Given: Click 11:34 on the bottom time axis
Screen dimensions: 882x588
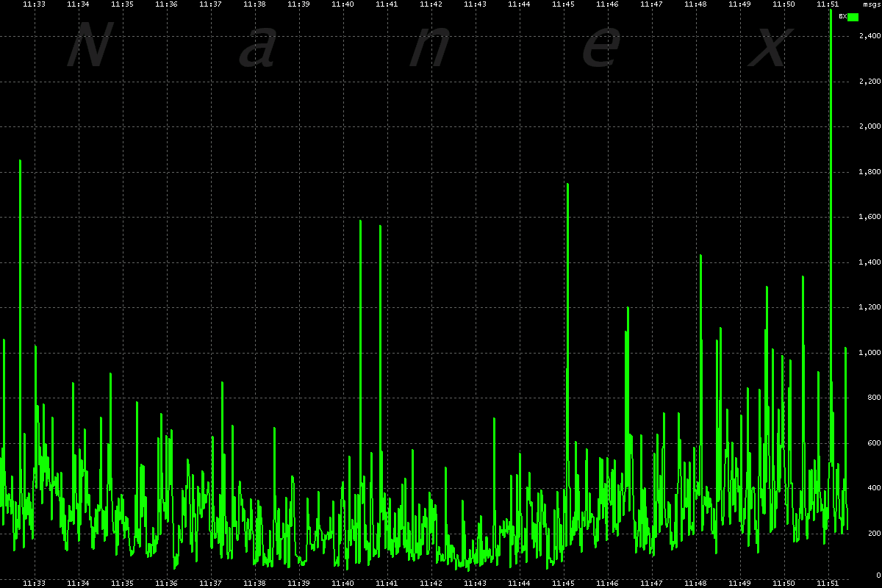Looking at the screenshot, I should point(78,583).
